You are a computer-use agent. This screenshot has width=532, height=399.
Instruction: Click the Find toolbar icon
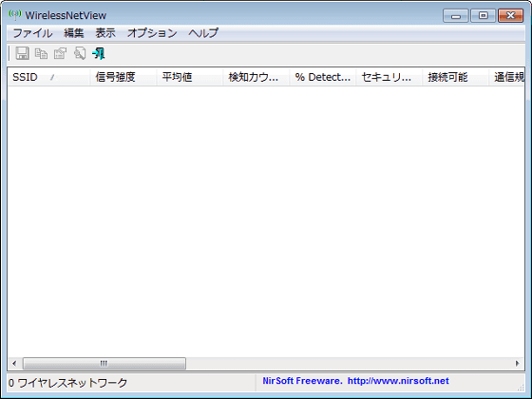(x=80, y=53)
